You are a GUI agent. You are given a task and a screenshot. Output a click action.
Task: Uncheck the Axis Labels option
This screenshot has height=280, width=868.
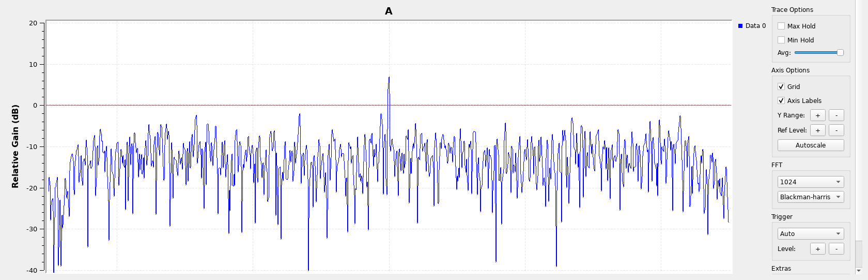click(781, 100)
